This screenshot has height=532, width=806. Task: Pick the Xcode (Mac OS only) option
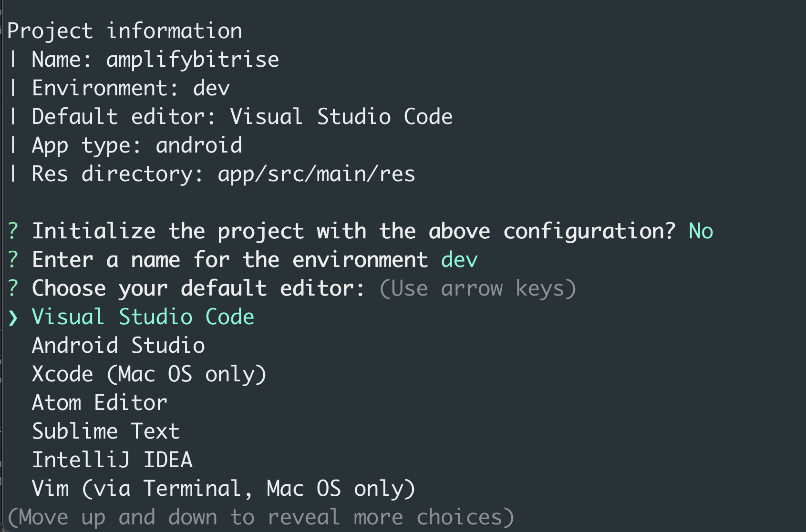149,375
